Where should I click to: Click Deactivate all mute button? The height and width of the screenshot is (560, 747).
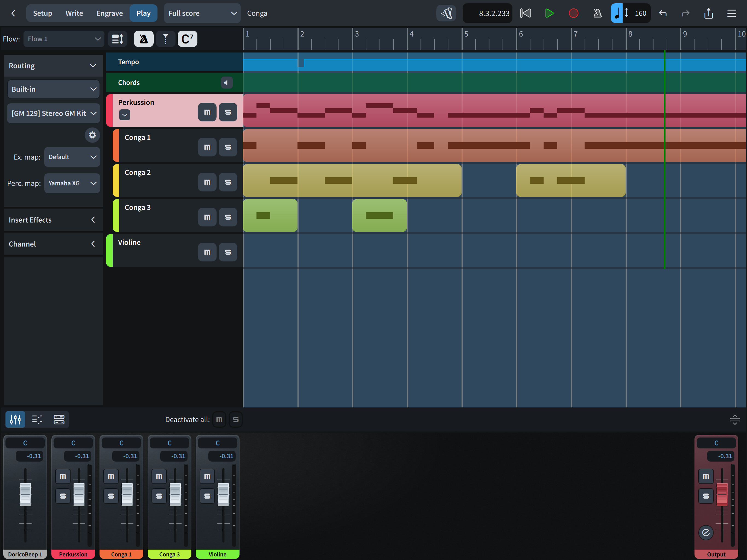[x=219, y=419]
